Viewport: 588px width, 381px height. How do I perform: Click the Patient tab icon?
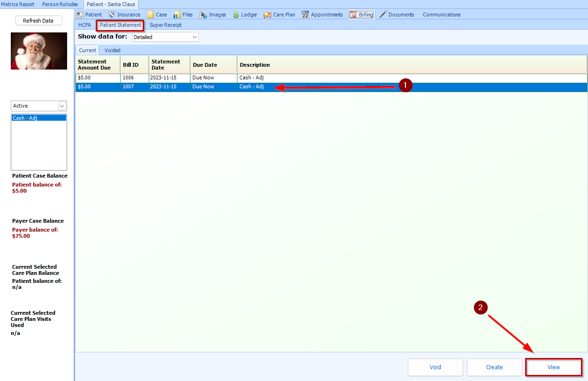(x=80, y=15)
